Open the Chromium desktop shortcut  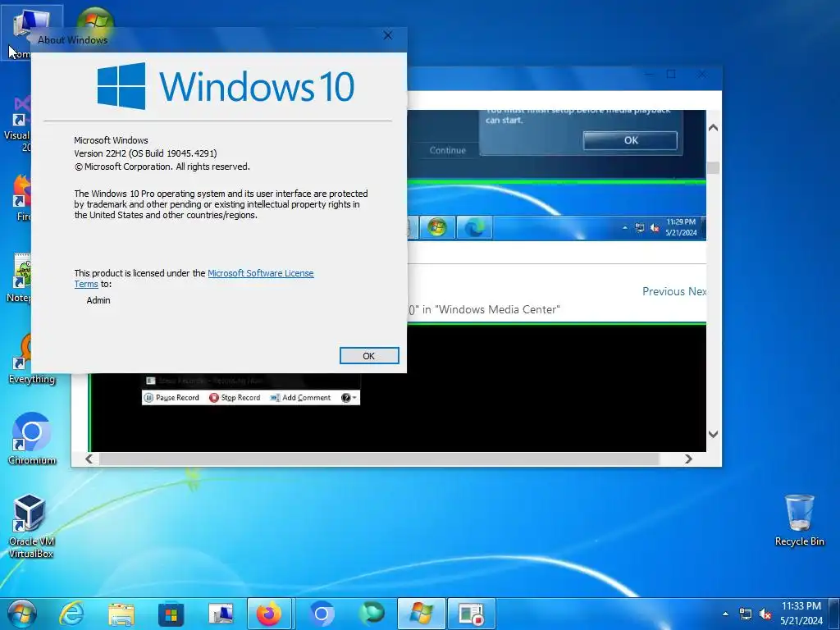click(32, 438)
